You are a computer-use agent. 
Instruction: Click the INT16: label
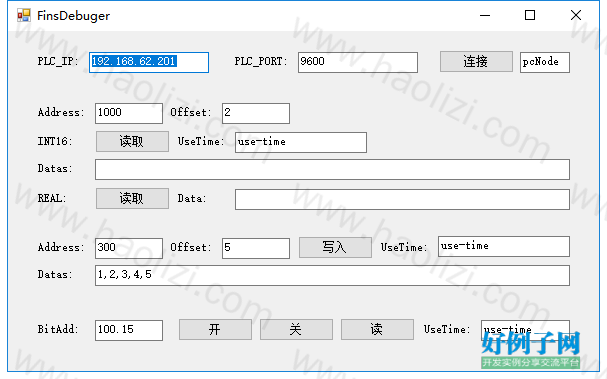click(x=55, y=141)
